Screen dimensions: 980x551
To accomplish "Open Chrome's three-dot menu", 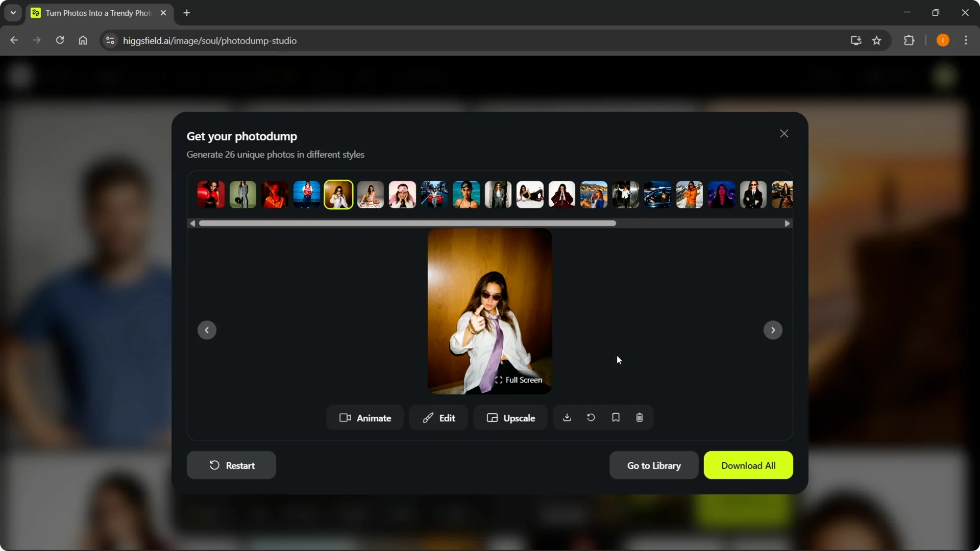I will point(967,40).
